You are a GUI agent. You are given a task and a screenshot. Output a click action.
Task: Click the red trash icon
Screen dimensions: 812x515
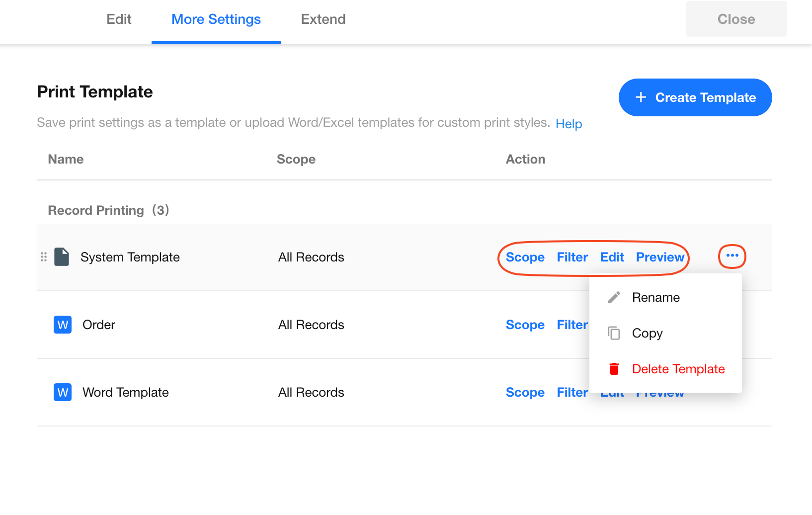tap(614, 369)
